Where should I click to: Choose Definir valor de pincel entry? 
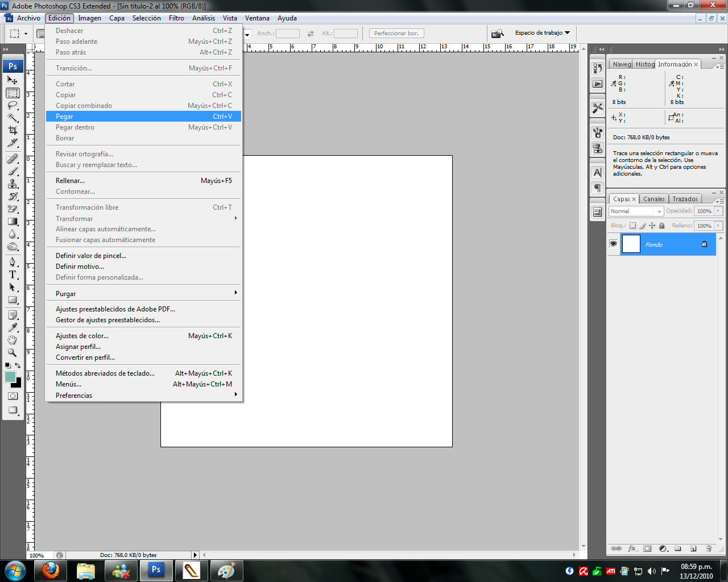143,256
